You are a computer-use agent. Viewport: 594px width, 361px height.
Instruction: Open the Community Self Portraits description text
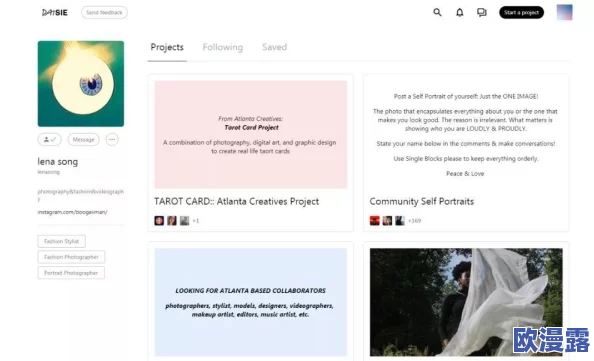pyautogui.click(x=466, y=135)
